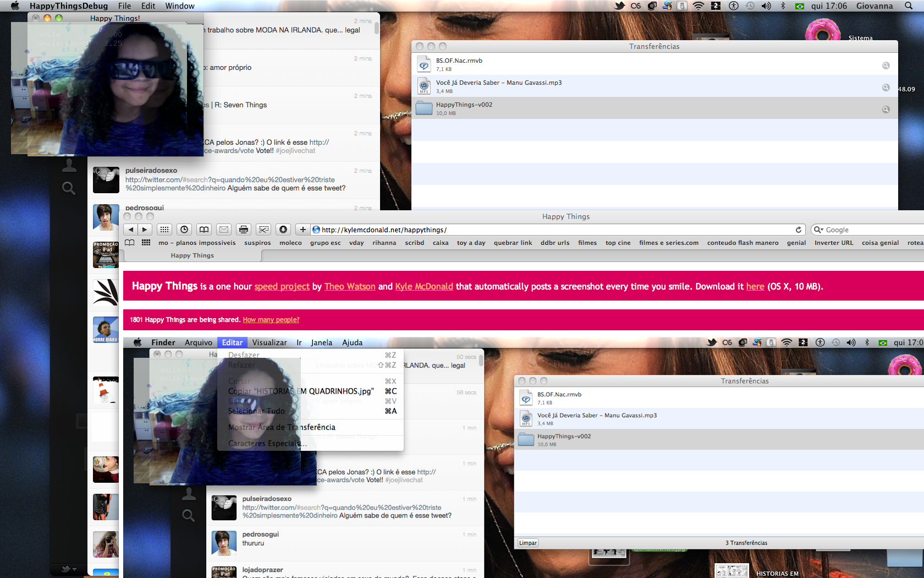This screenshot has width=924, height=578.
Task: Reveal the Manu Gavassi mp3 download in Finder
Action: coord(886,88)
